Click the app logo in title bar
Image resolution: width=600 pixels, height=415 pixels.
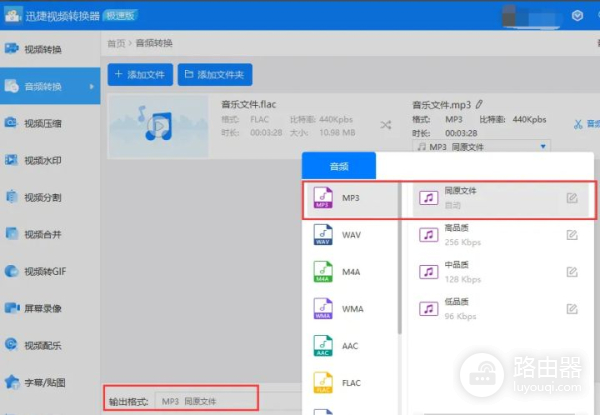pos(12,15)
